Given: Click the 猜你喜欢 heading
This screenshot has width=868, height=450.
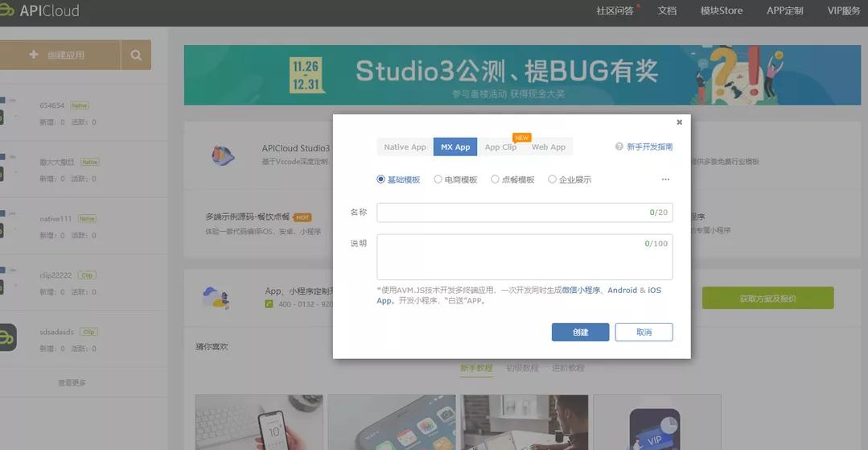Looking at the screenshot, I should tap(212, 346).
